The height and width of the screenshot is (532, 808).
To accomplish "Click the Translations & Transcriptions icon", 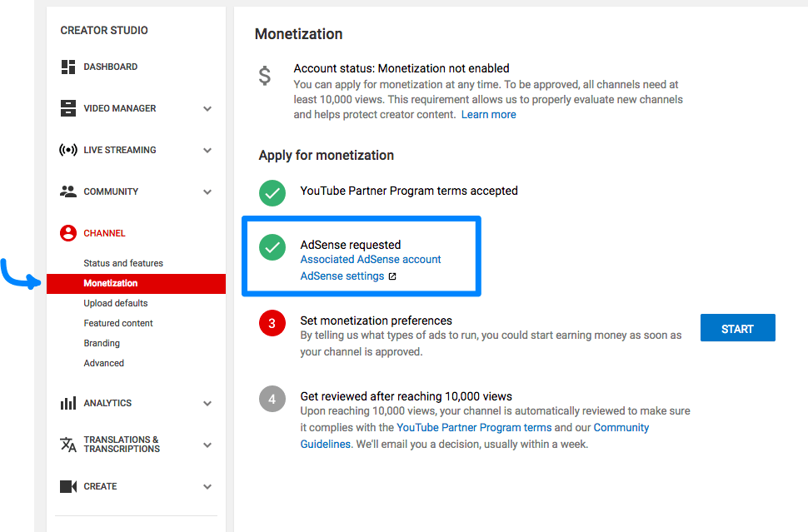I will 68,444.
